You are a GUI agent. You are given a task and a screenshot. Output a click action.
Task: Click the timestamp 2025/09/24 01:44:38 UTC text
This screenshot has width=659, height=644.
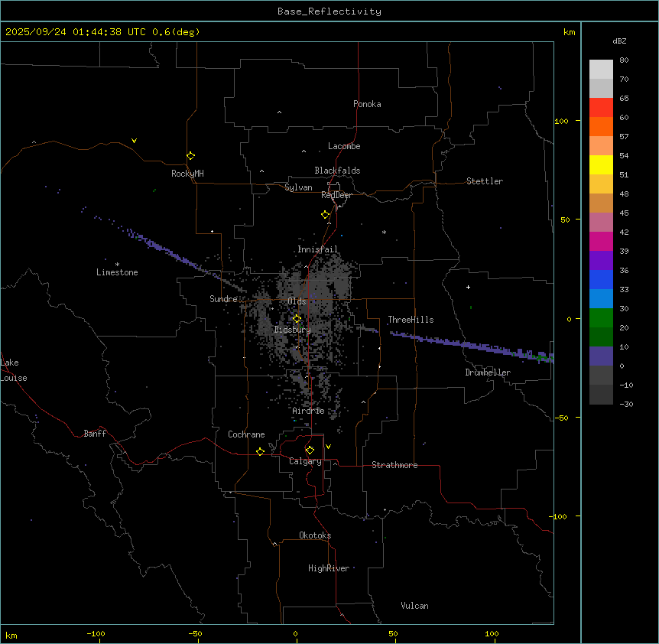[x=76, y=32]
